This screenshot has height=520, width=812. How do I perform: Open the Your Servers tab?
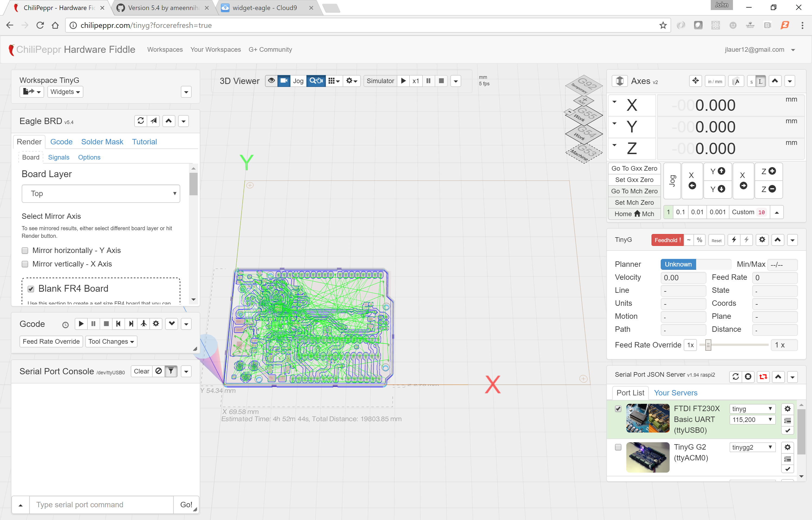pyautogui.click(x=675, y=393)
